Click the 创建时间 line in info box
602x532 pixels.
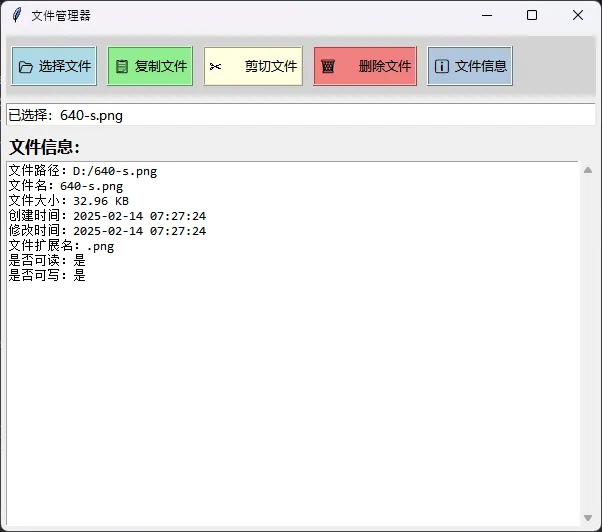[x=106, y=216]
